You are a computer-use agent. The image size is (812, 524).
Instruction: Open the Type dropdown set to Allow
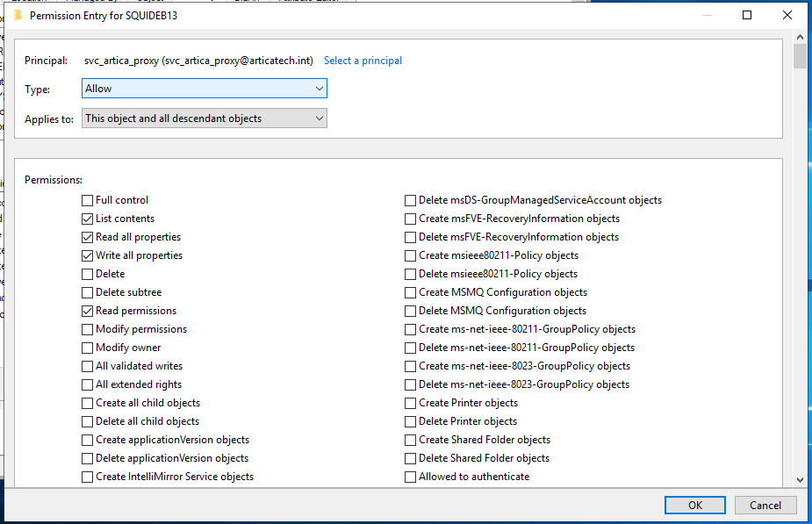pos(204,89)
